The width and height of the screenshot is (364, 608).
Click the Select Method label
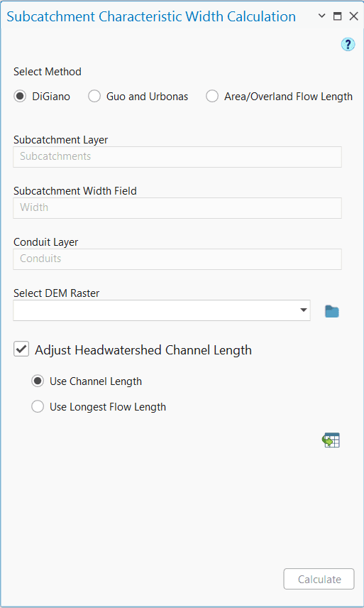(48, 72)
